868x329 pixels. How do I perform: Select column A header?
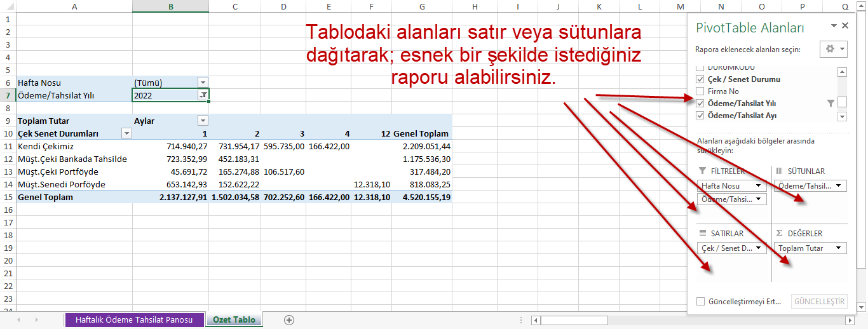click(x=74, y=6)
